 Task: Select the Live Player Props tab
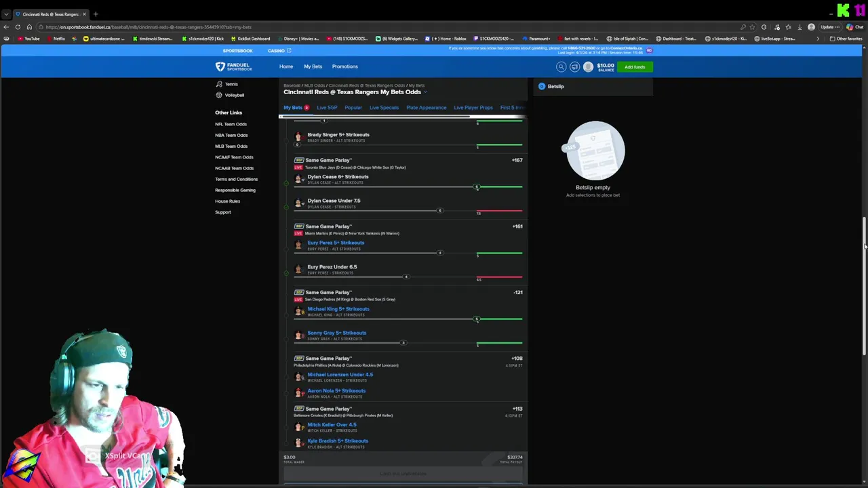click(473, 108)
